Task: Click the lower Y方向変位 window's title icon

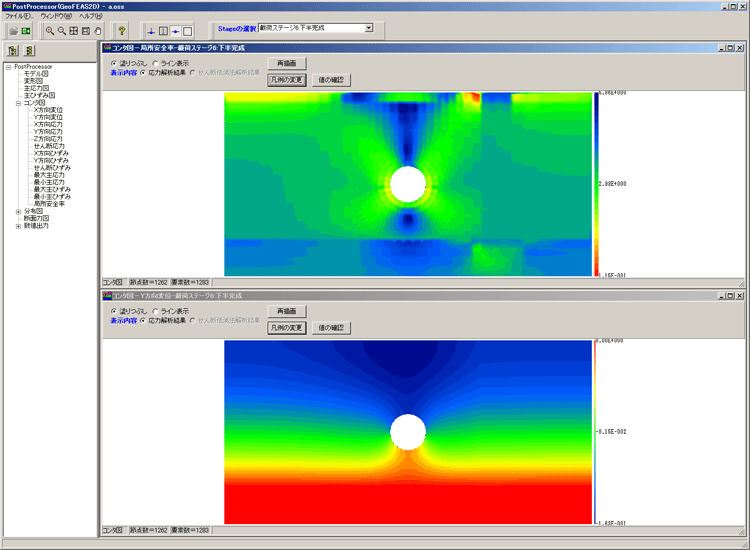Action: coord(107,296)
